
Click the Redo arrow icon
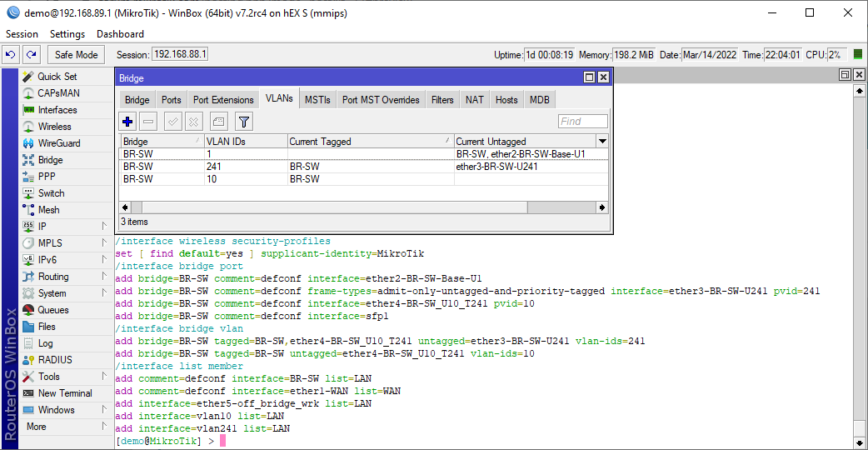[x=31, y=55]
